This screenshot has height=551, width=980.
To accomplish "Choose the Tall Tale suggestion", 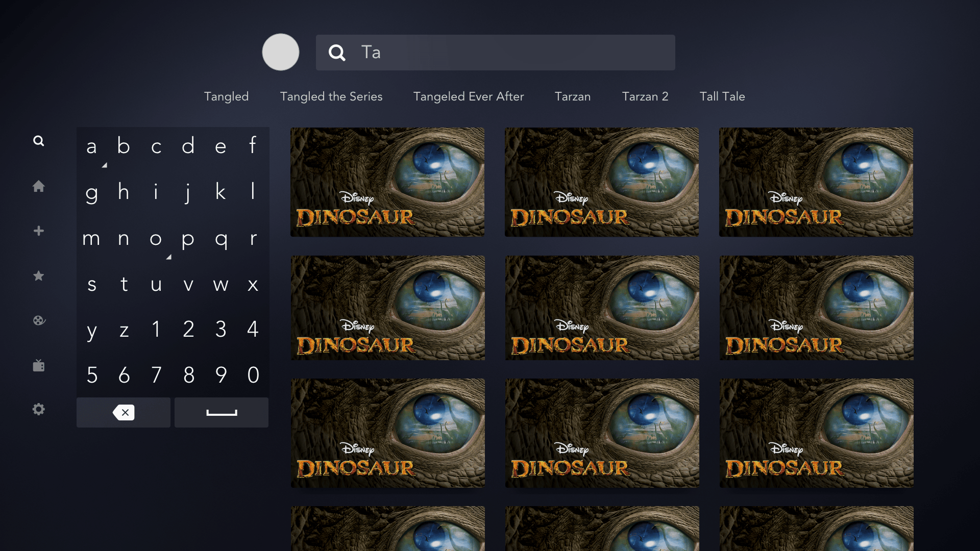I will point(722,96).
